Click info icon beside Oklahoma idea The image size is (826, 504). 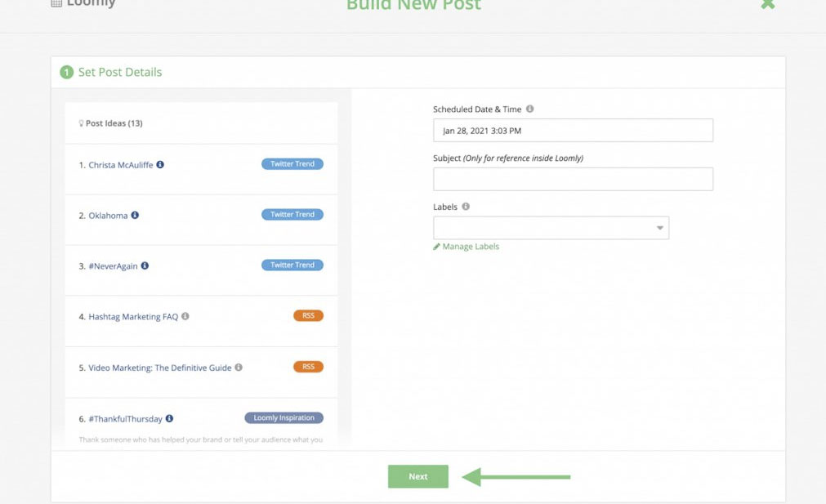[x=135, y=215]
